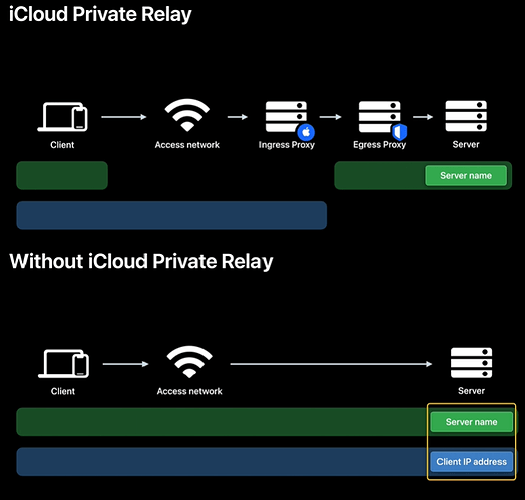
Task: Click the Ingress Proxy server icon
Action: [x=286, y=117]
